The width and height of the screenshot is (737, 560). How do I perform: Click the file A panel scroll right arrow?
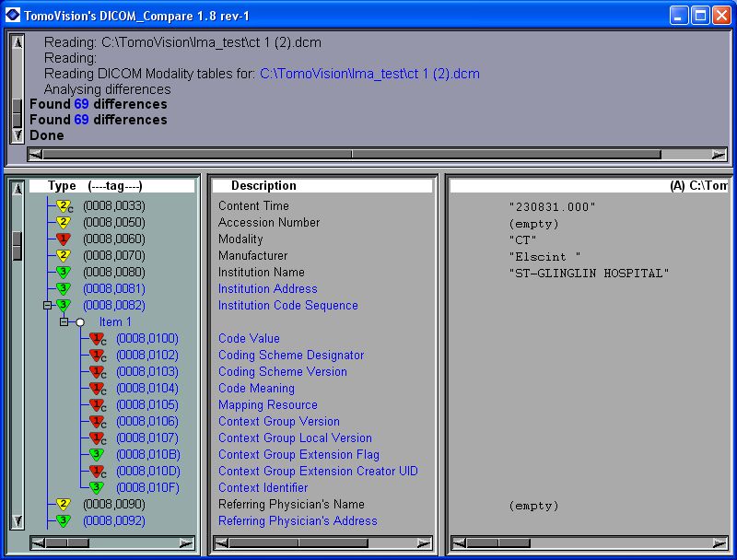pyautogui.click(x=719, y=543)
